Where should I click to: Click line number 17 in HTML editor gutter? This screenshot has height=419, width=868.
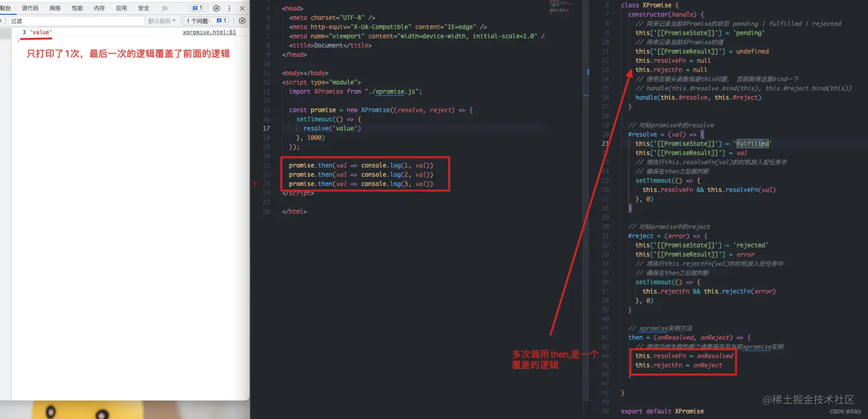click(266, 129)
